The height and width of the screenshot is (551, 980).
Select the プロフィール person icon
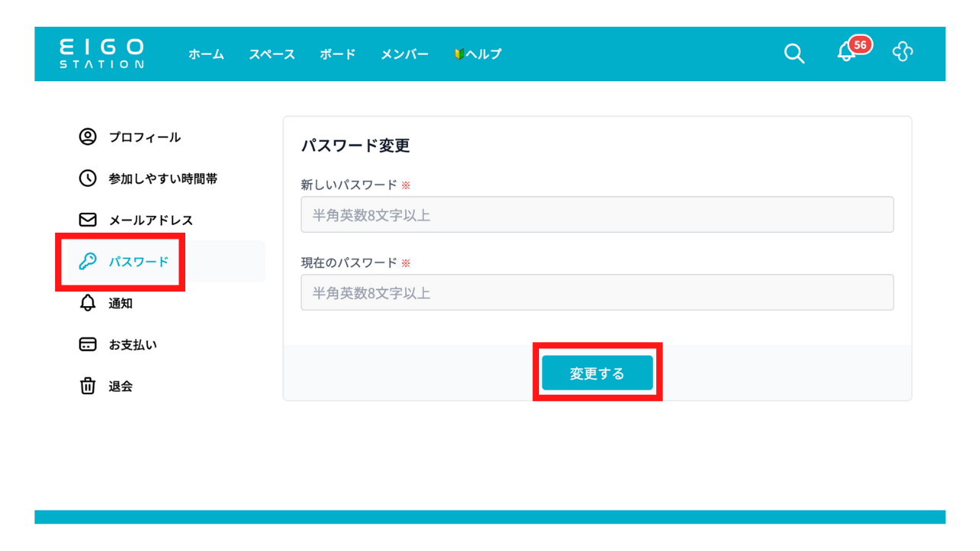88,137
